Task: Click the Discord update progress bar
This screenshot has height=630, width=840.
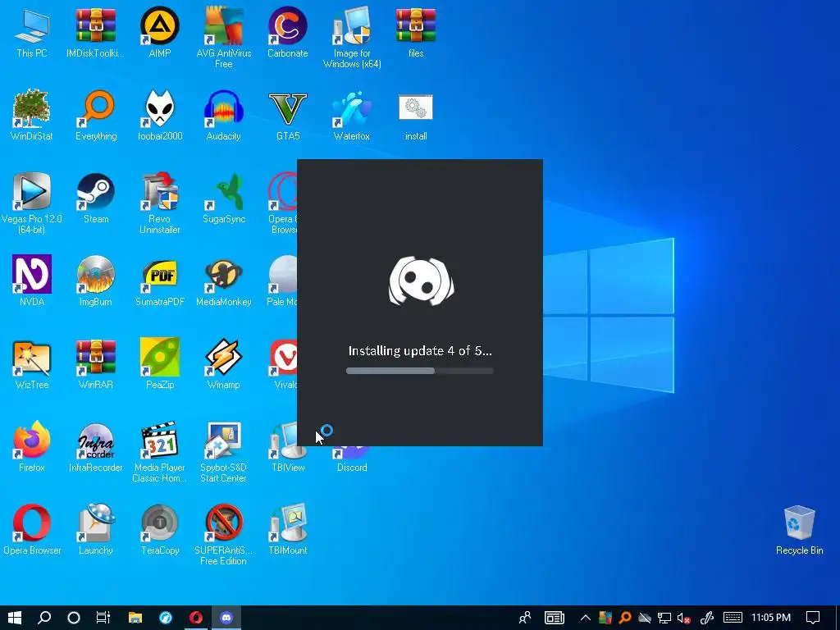Action: 419,371
